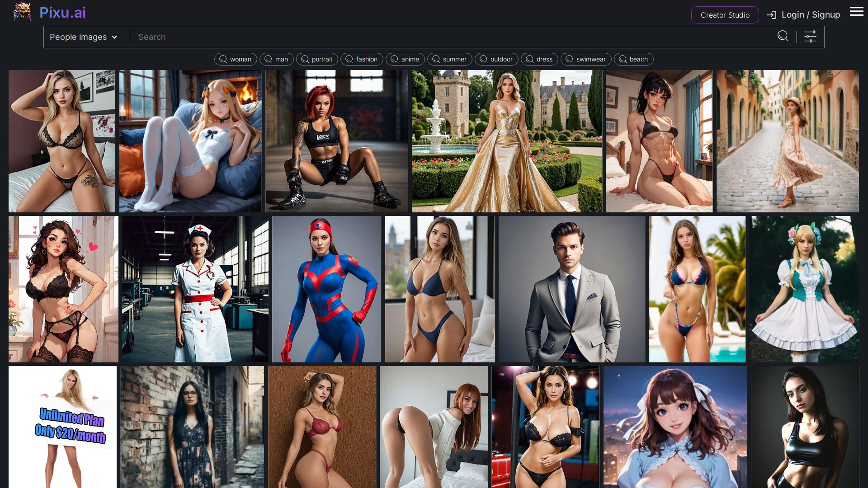The height and width of the screenshot is (488, 868).
Task: Select the anime search tag
Action: pyautogui.click(x=405, y=59)
